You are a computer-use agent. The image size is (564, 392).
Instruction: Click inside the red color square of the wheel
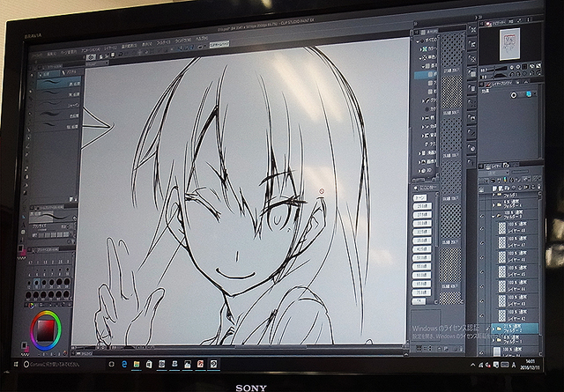coord(46,329)
